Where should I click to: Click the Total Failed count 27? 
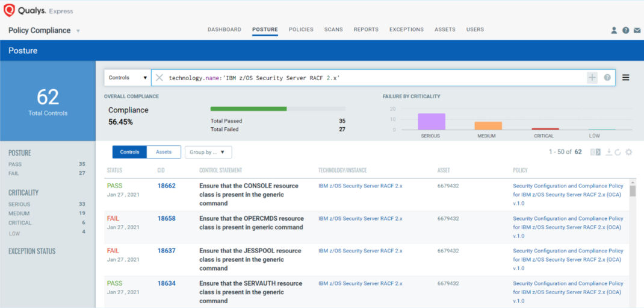pos(342,129)
